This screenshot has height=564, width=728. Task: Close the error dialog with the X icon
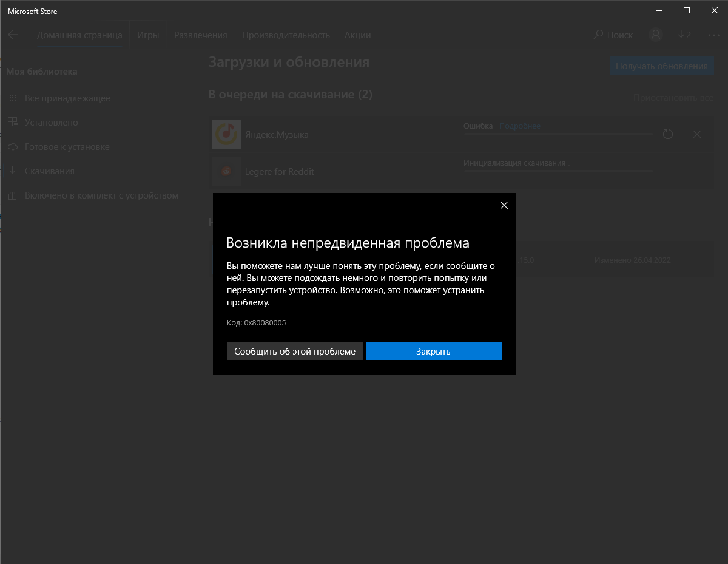point(504,205)
